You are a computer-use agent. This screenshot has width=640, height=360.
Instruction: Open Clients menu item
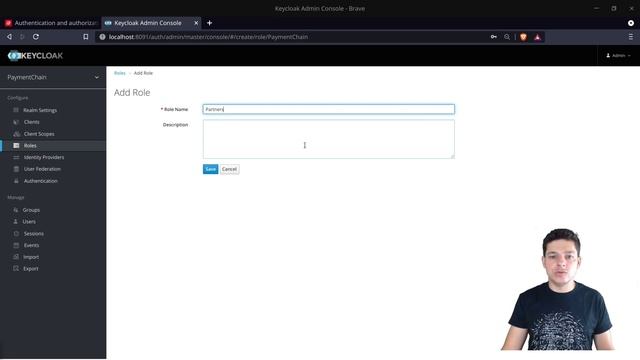[x=31, y=122]
